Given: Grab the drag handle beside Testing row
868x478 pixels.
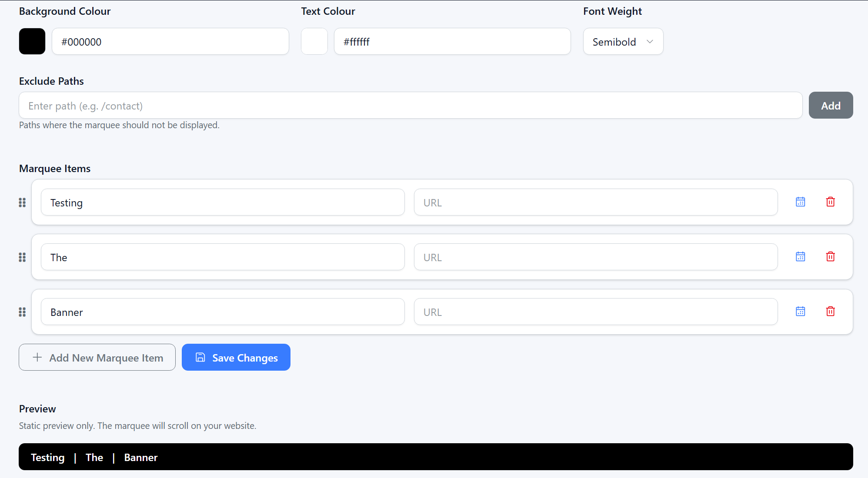Looking at the screenshot, I should pyautogui.click(x=22, y=202).
